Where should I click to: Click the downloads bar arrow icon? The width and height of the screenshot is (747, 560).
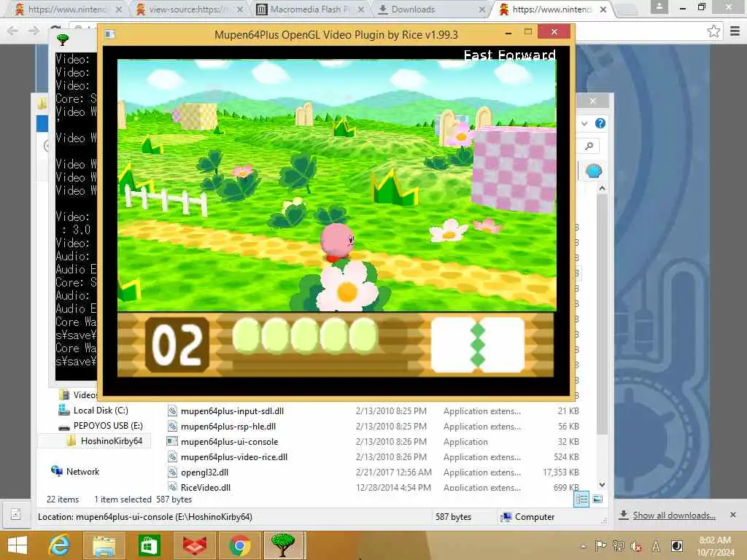[624, 516]
